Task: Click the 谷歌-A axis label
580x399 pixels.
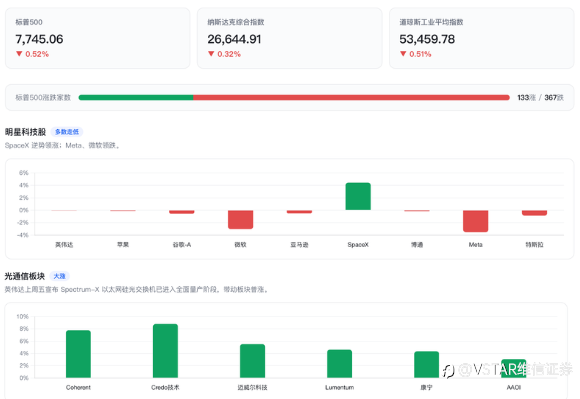Action: click(x=182, y=245)
